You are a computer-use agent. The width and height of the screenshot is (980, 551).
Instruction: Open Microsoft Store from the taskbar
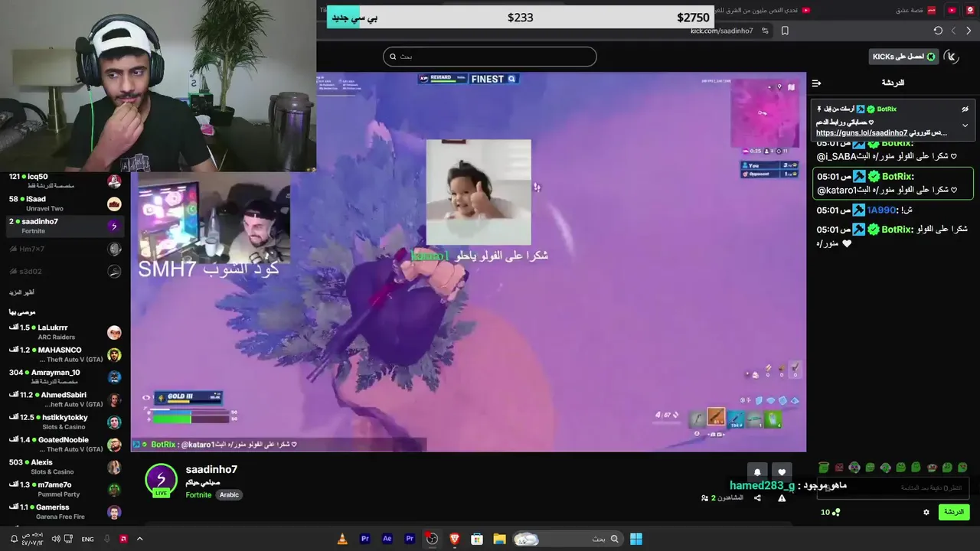click(x=477, y=539)
